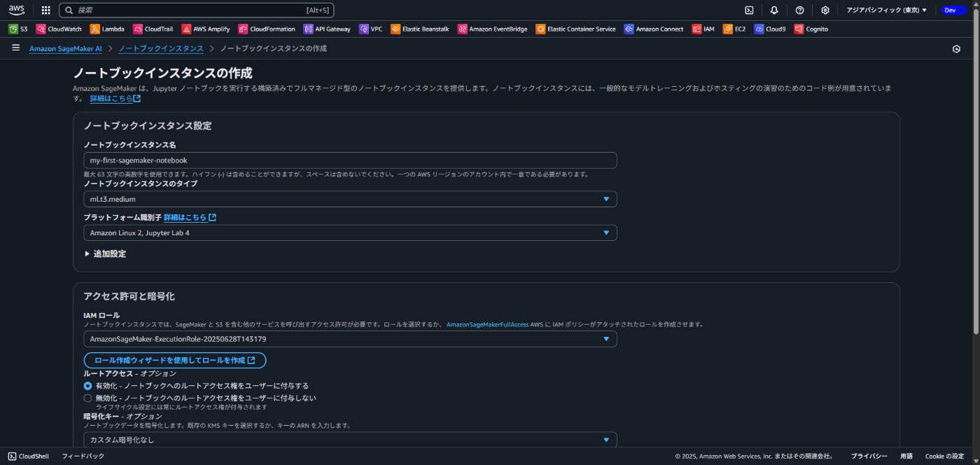Open Cookie の設定 in footer

coord(945,456)
